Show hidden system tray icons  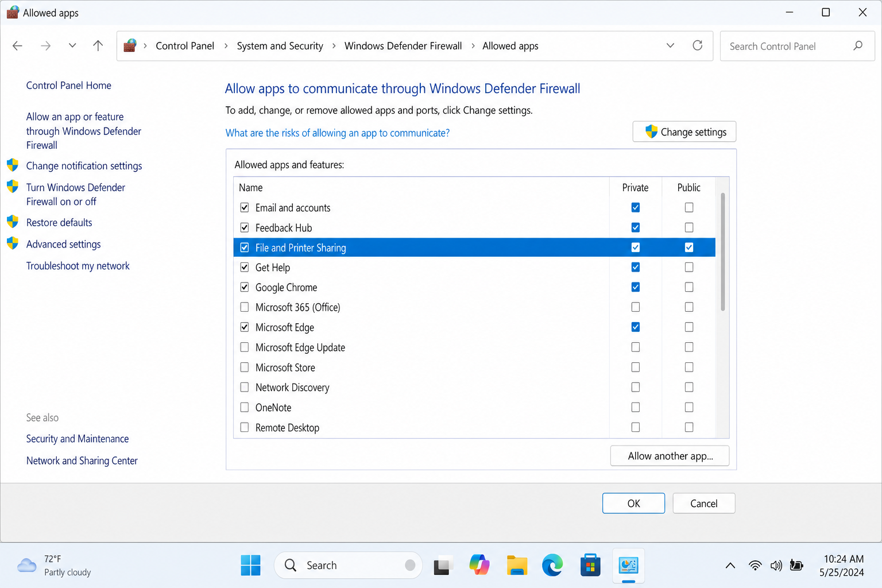click(x=730, y=566)
